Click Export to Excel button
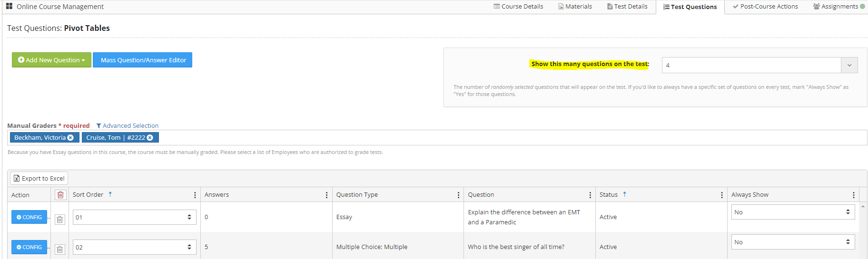 coord(39,178)
